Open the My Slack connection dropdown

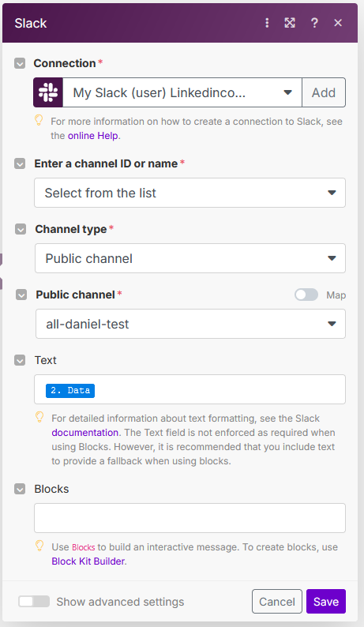[x=182, y=92]
